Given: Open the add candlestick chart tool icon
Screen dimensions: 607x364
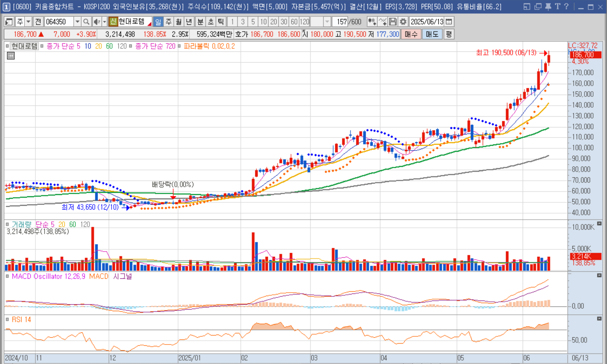Looking at the screenshot, I should [372, 22].
